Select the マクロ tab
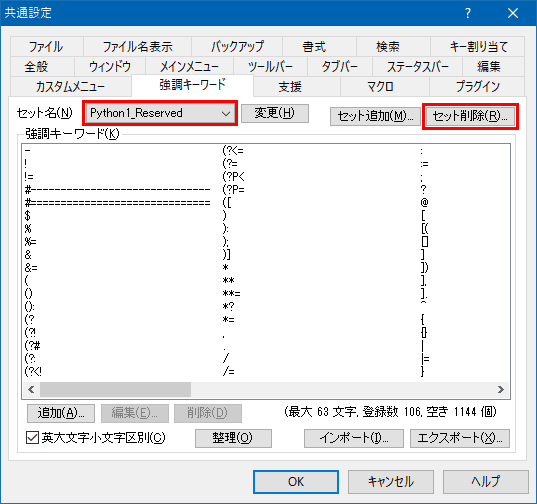 (380, 87)
